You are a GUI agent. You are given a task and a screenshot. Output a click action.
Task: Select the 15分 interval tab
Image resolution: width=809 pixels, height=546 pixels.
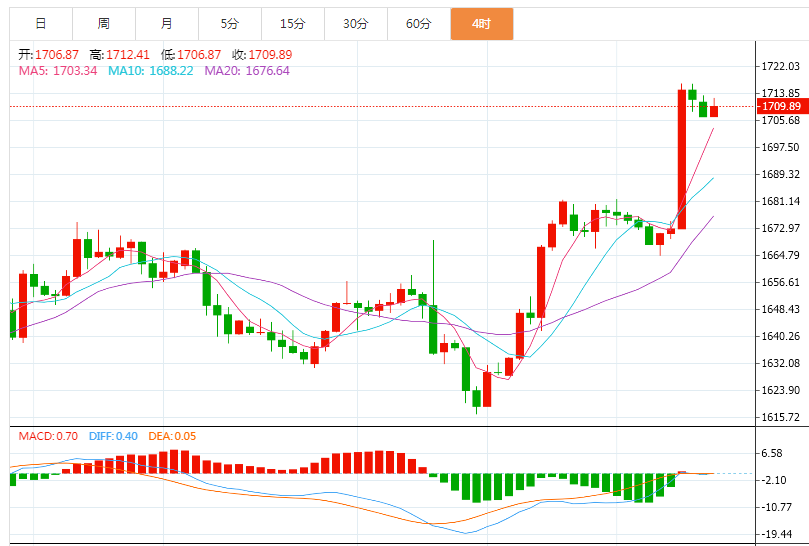[293, 24]
